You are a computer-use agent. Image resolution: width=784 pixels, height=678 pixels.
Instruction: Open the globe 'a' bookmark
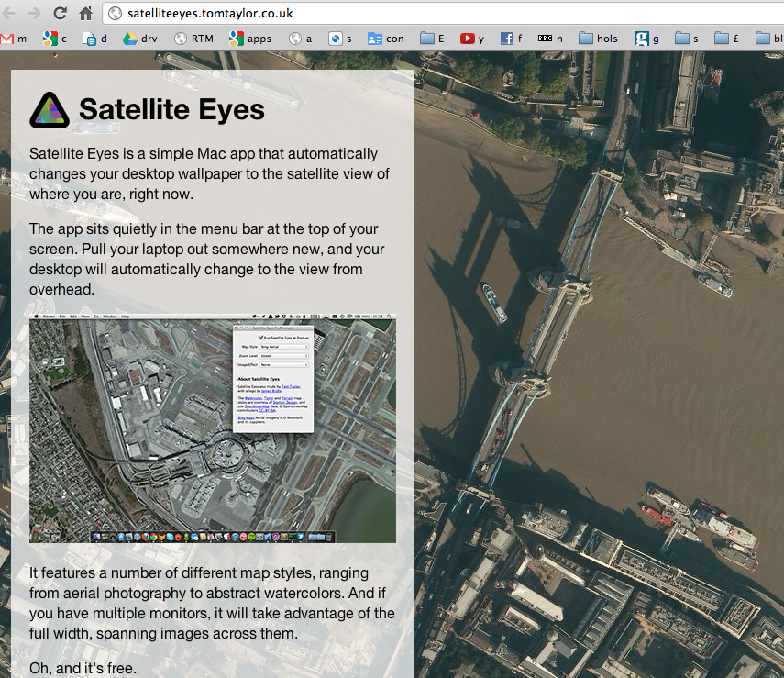point(301,39)
